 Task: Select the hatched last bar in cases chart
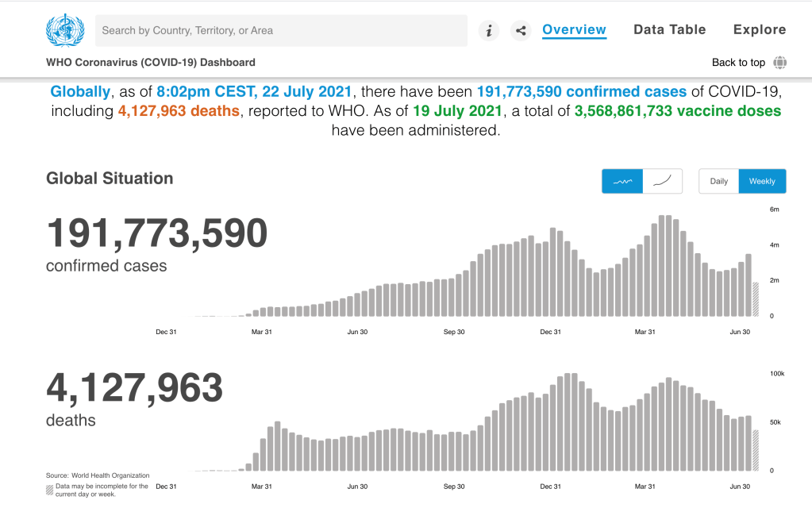coord(756,300)
